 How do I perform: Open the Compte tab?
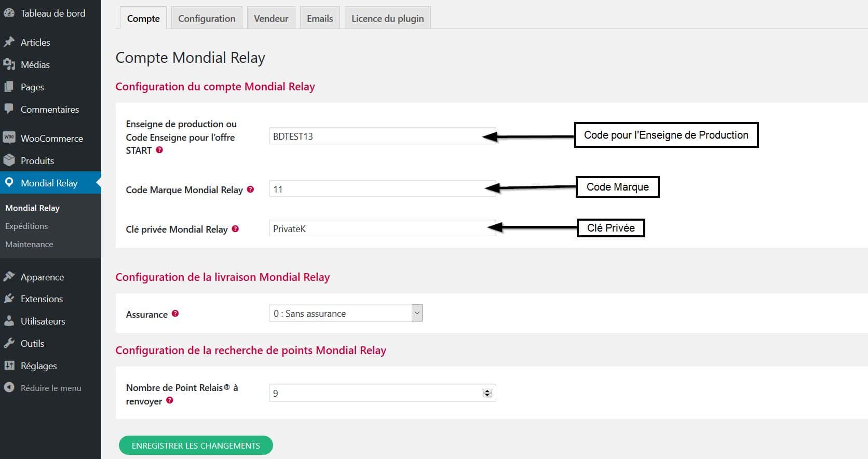(x=143, y=18)
